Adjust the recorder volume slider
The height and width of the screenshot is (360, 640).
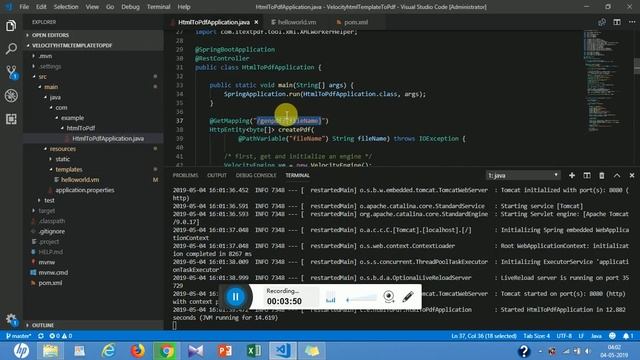click(x=361, y=300)
